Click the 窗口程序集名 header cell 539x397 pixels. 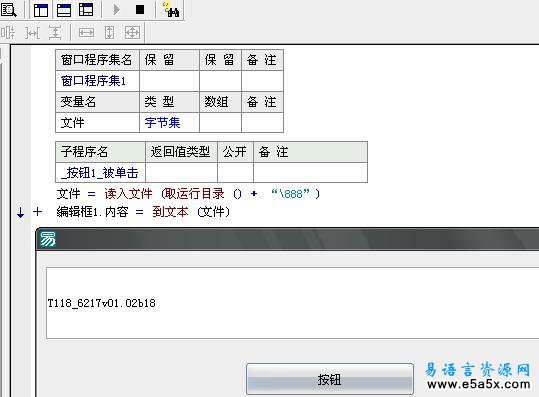pyautogui.click(x=98, y=60)
